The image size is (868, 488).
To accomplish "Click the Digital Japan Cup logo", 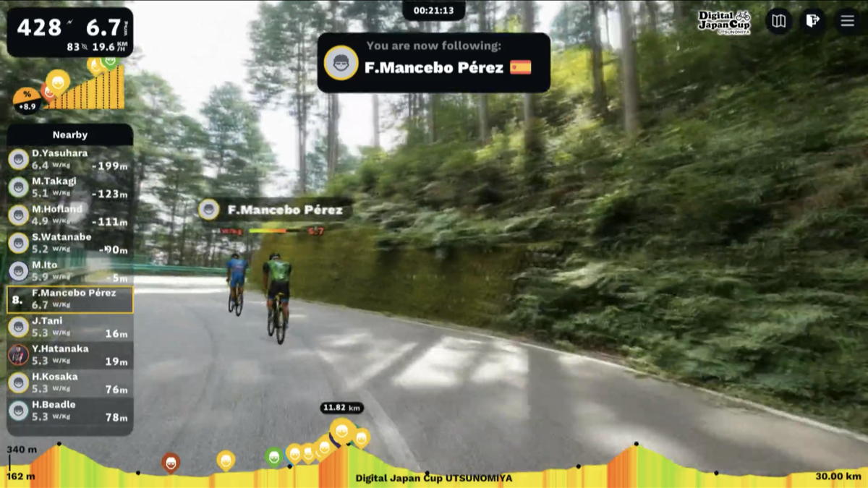I will (725, 22).
